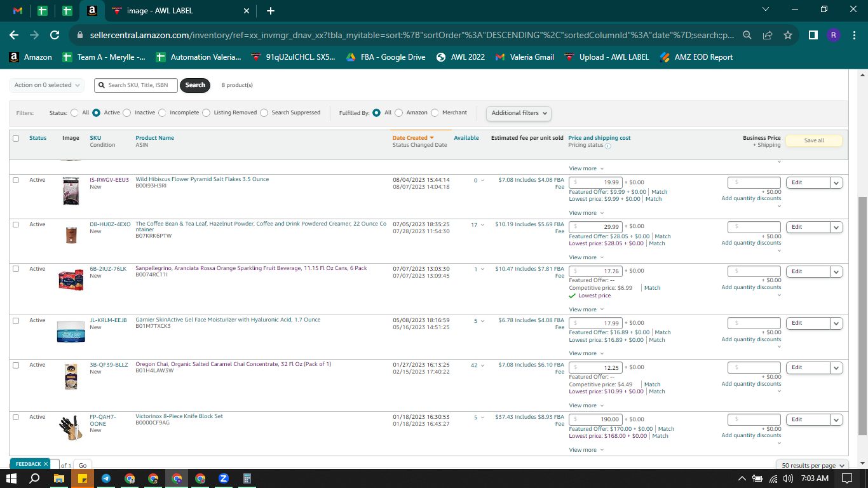Image resolution: width=868 pixels, height=488 pixels.
Task: Open the browser side panel
Action: click(x=813, y=36)
